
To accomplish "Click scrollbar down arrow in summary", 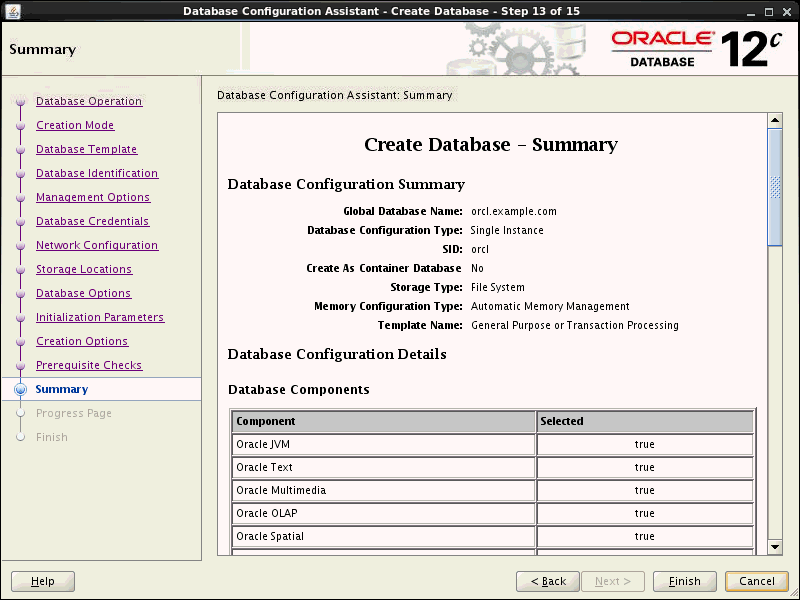I will click(775, 546).
